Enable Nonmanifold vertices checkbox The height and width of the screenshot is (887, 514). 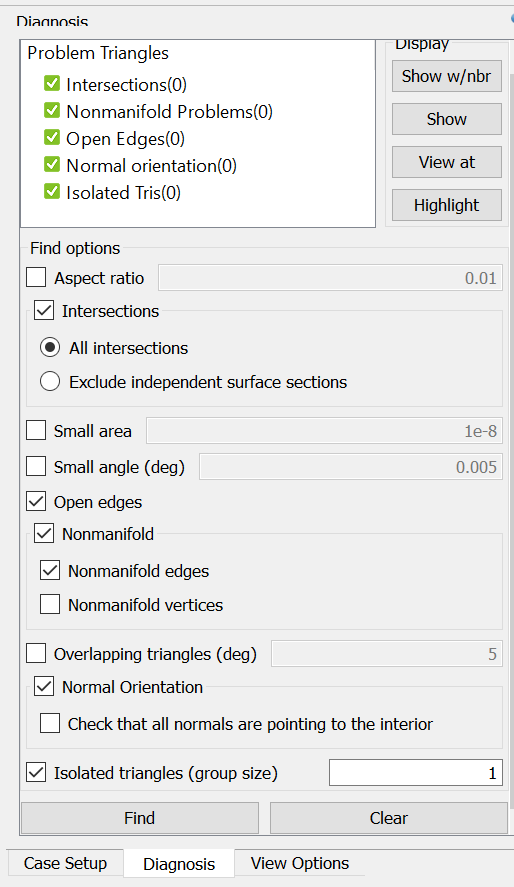click(50, 605)
